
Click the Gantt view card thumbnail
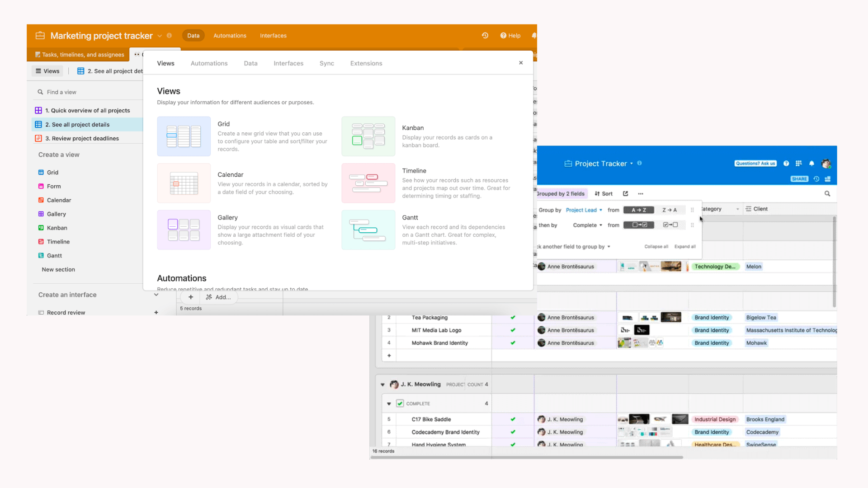pyautogui.click(x=368, y=230)
